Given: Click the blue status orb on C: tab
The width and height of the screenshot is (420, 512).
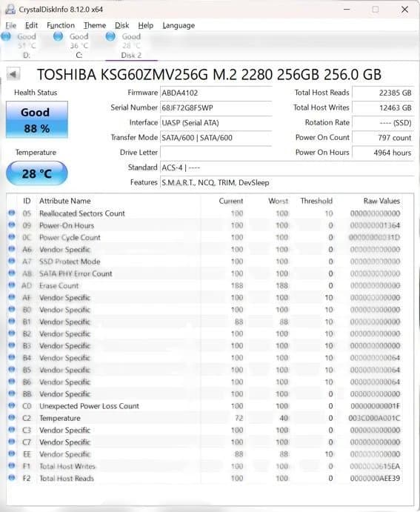Looking at the screenshot, I should [58, 36].
